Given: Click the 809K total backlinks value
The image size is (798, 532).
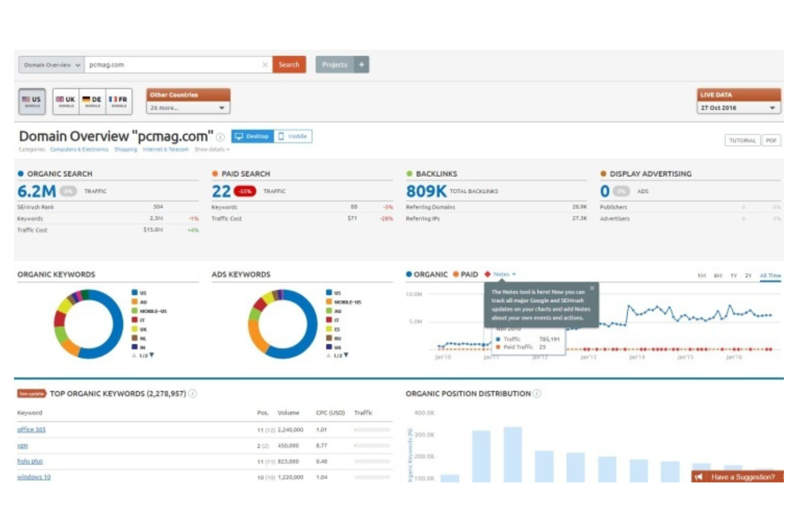Looking at the screenshot, I should (426, 191).
